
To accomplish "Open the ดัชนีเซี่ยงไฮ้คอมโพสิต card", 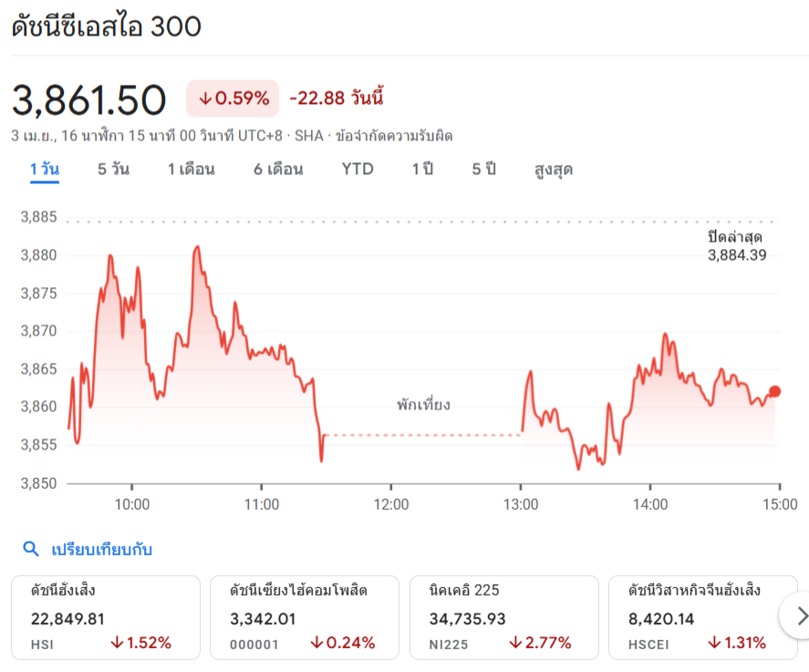I will (305, 617).
